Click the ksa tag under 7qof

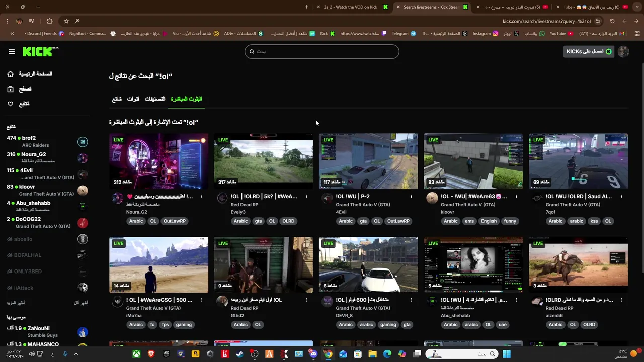[594, 221]
